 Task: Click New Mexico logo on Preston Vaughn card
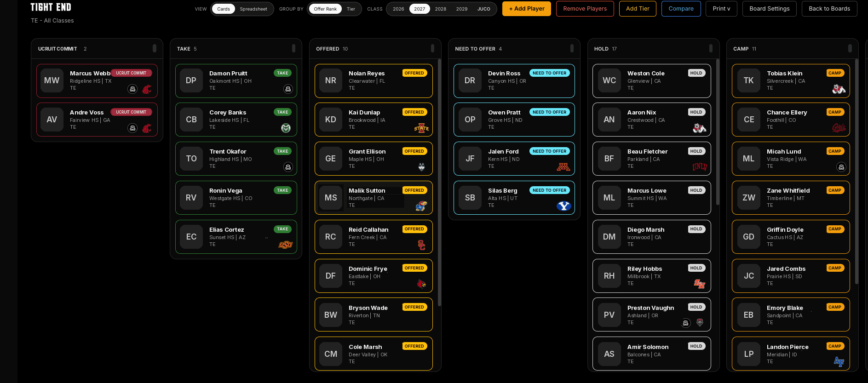click(700, 323)
